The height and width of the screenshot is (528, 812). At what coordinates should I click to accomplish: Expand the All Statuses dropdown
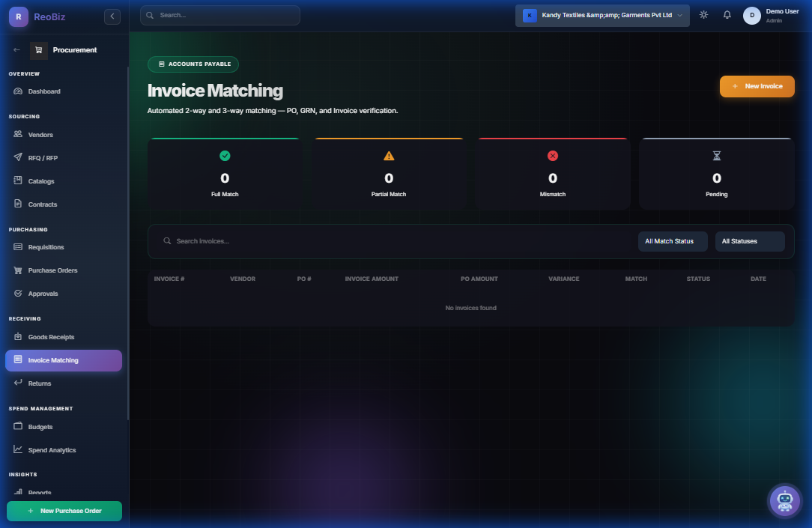[x=749, y=241]
